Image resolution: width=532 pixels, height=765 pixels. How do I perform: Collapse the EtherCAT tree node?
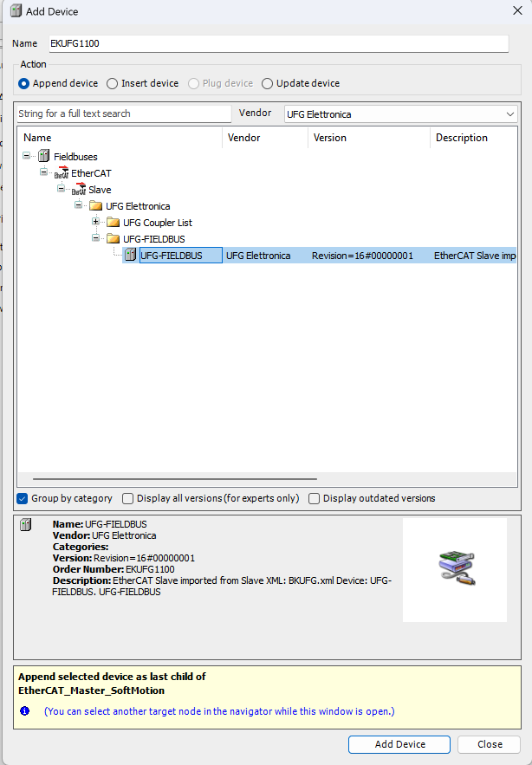click(43, 172)
